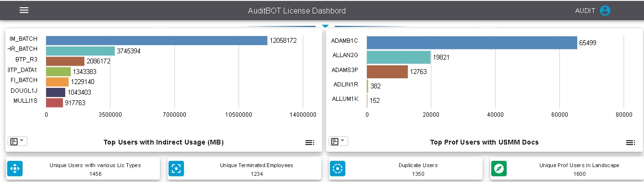Click the Unique Prof Users compass icon
Screen dimensions: 644x182
499,169
